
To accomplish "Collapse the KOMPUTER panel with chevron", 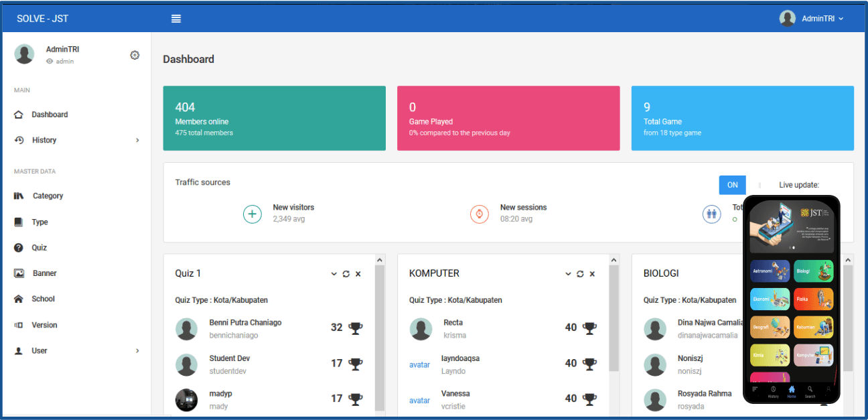I will point(568,274).
